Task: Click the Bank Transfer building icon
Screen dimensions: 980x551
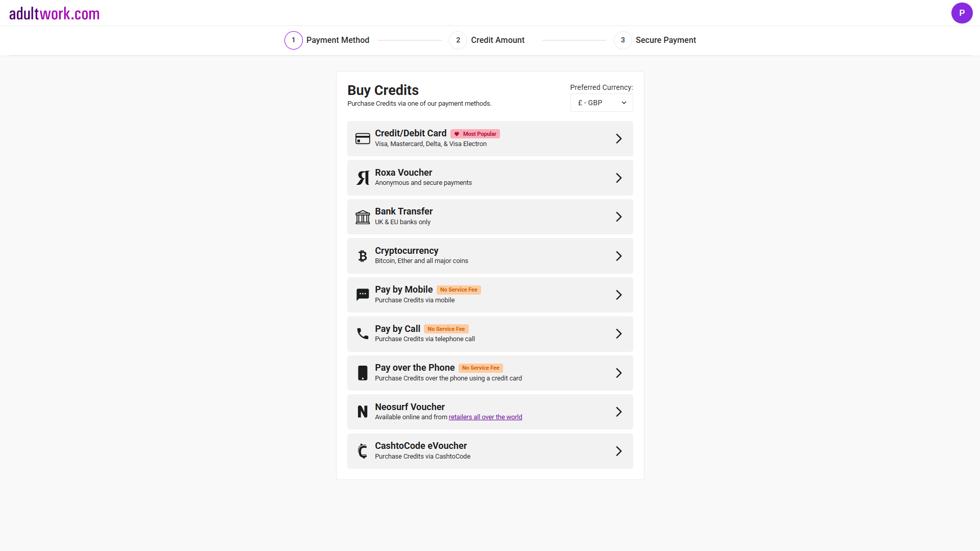Action: click(363, 217)
